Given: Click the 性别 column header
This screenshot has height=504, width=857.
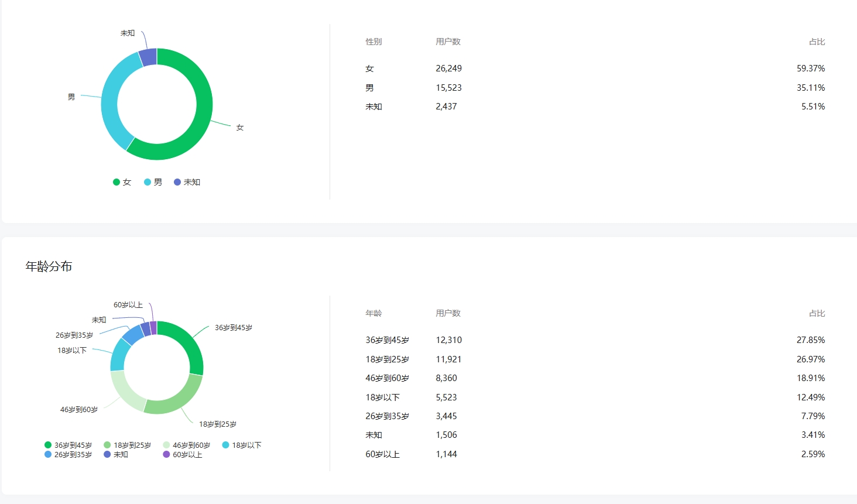Looking at the screenshot, I should tap(373, 42).
